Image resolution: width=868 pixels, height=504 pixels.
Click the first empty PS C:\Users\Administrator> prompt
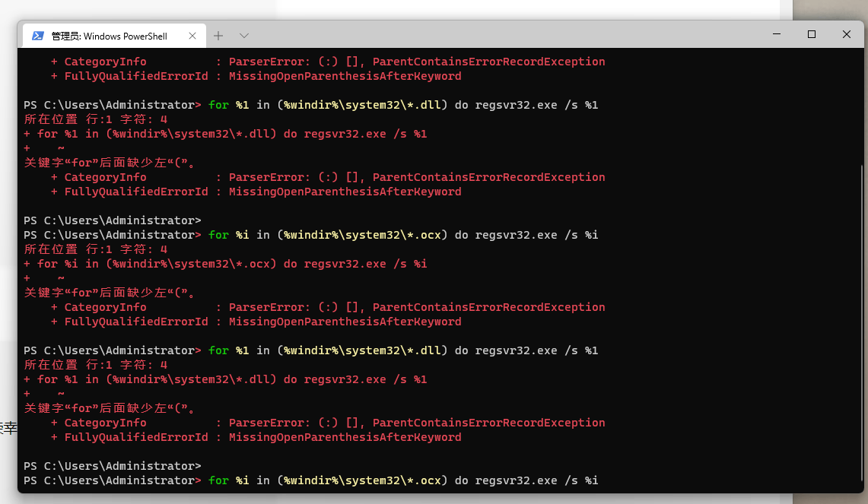113,220
